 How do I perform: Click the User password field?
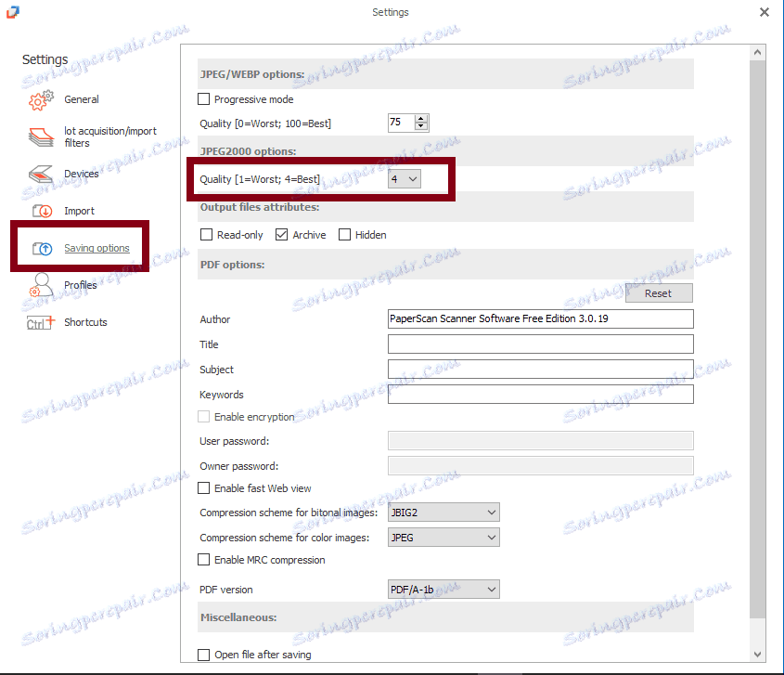click(541, 441)
